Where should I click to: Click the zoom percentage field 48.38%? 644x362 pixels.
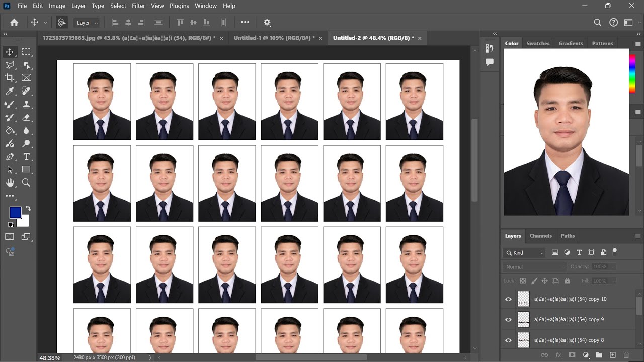pos(50,358)
